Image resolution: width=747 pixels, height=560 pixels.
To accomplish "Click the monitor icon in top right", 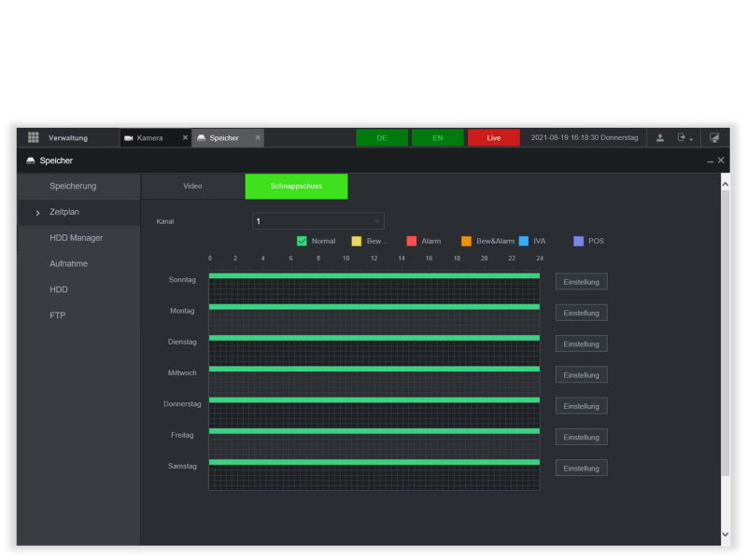I will click(x=714, y=137).
